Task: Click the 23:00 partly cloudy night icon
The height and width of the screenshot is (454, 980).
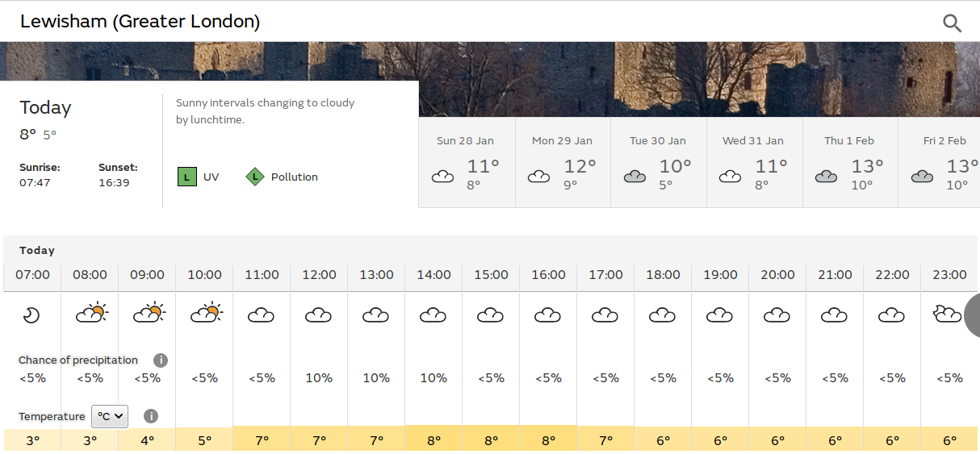Action: tap(946, 314)
